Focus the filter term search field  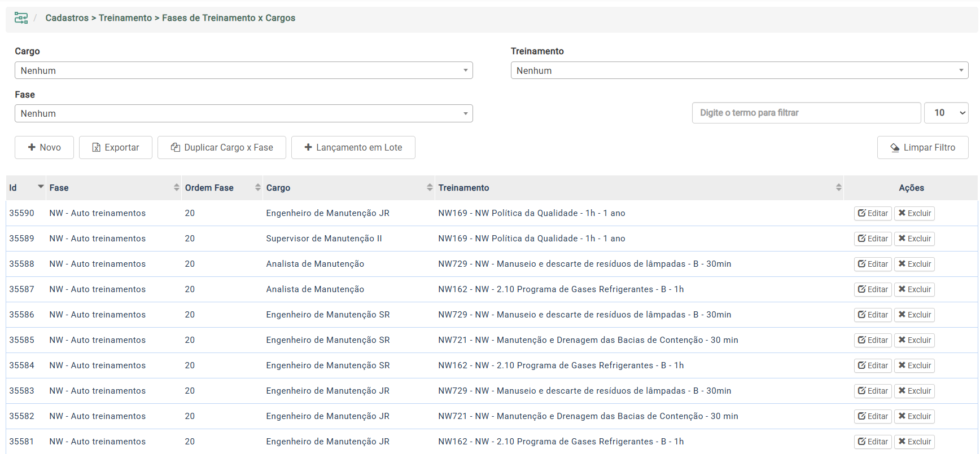pyautogui.click(x=806, y=113)
